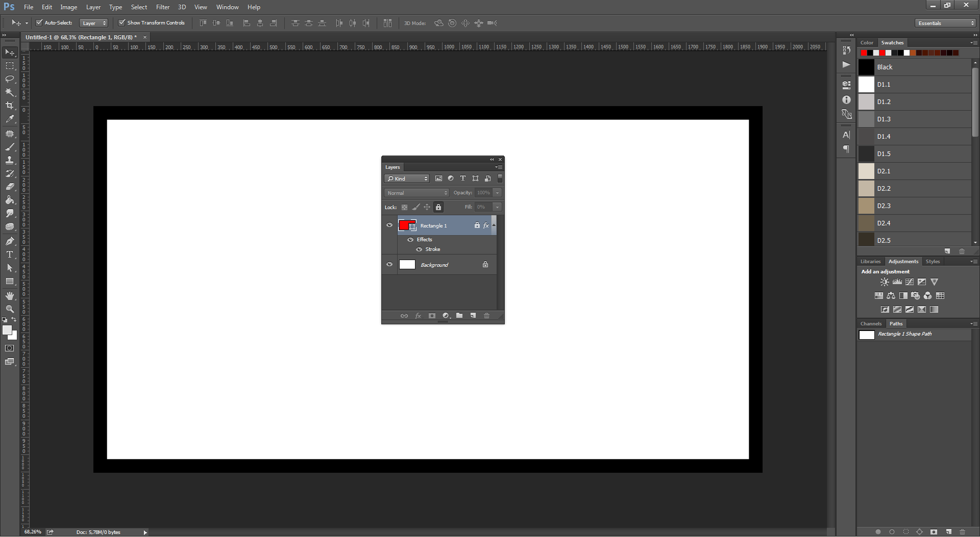This screenshot has width=980, height=537.
Task: Select the Eraser tool
Action: (10, 187)
